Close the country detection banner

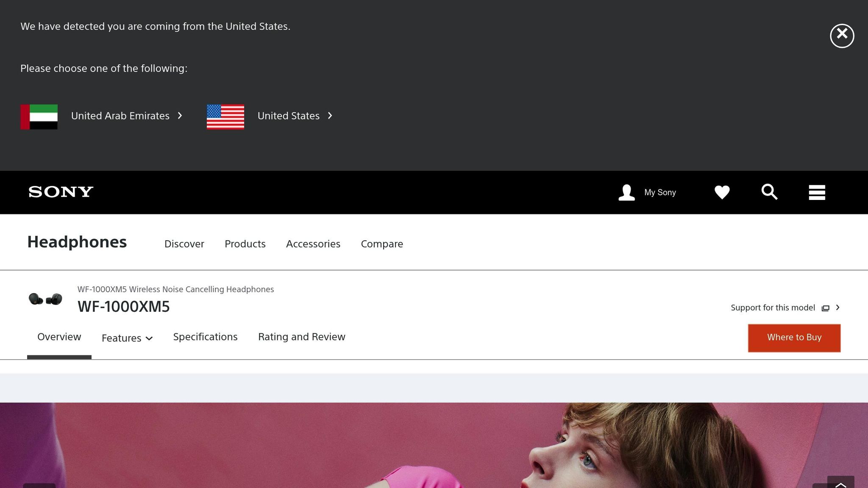(x=842, y=36)
